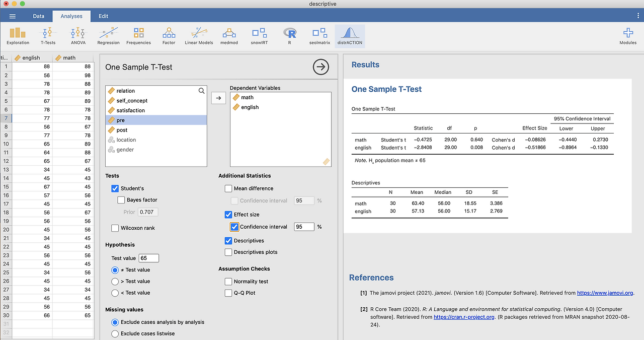Click the References heading
644x340 pixels.
click(371, 278)
